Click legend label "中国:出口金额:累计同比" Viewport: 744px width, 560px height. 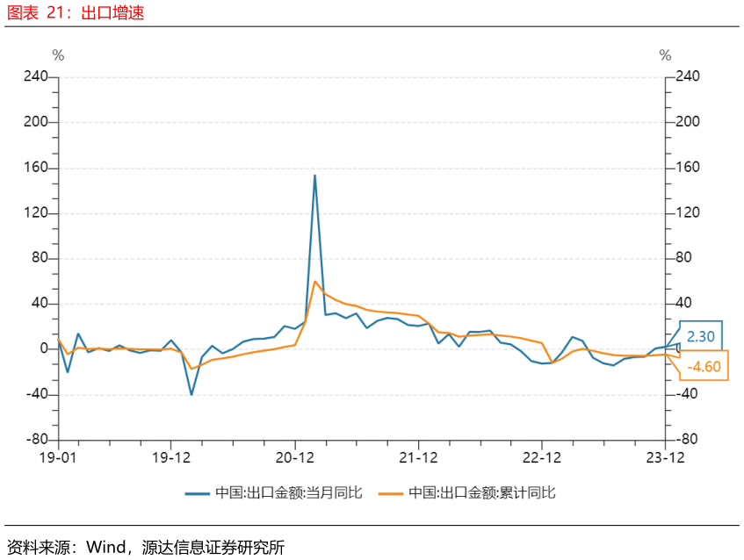tap(482, 493)
